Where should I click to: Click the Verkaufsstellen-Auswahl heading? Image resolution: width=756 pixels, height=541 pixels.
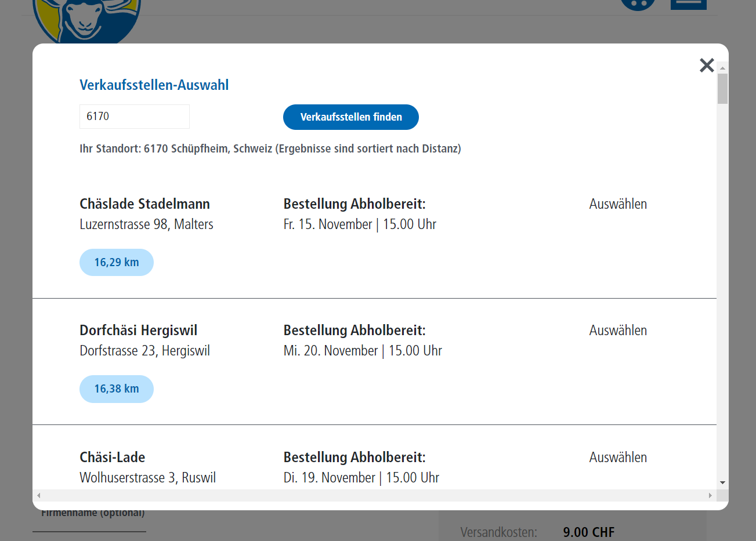pyautogui.click(x=154, y=85)
